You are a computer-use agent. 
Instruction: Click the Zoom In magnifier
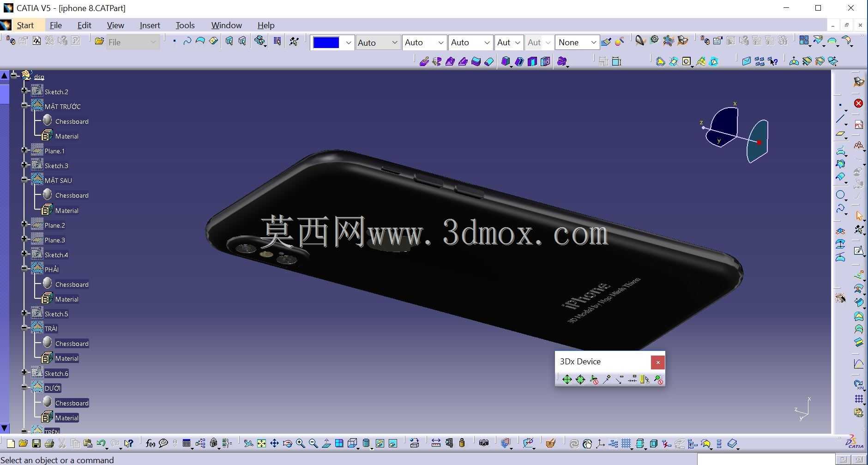coord(300,443)
